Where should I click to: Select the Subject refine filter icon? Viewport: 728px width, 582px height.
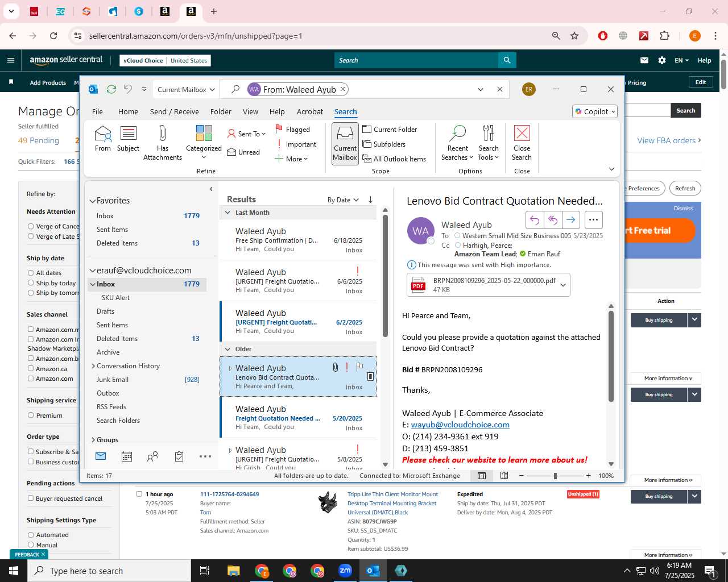tap(128, 139)
